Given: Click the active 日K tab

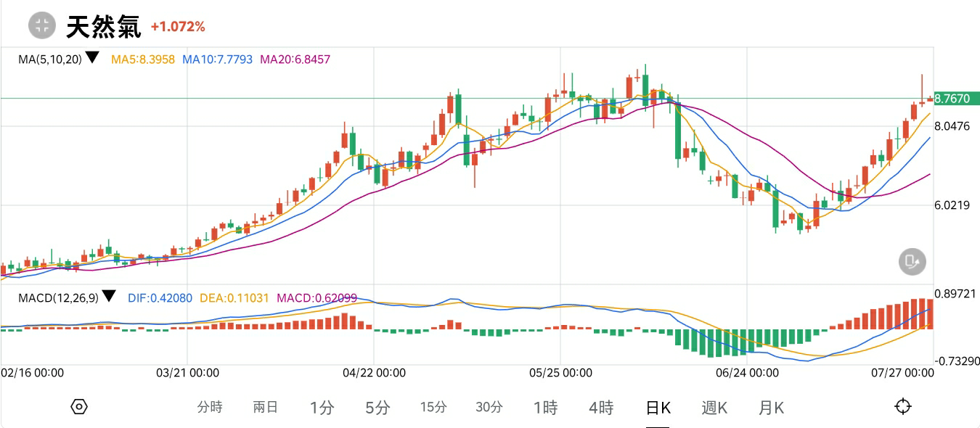Looking at the screenshot, I should [x=658, y=408].
